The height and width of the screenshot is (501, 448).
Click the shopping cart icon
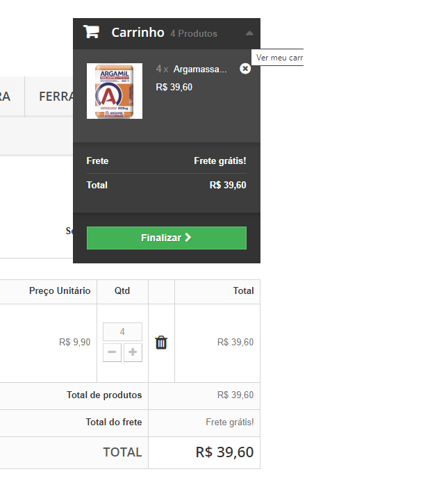coord(91,32)
